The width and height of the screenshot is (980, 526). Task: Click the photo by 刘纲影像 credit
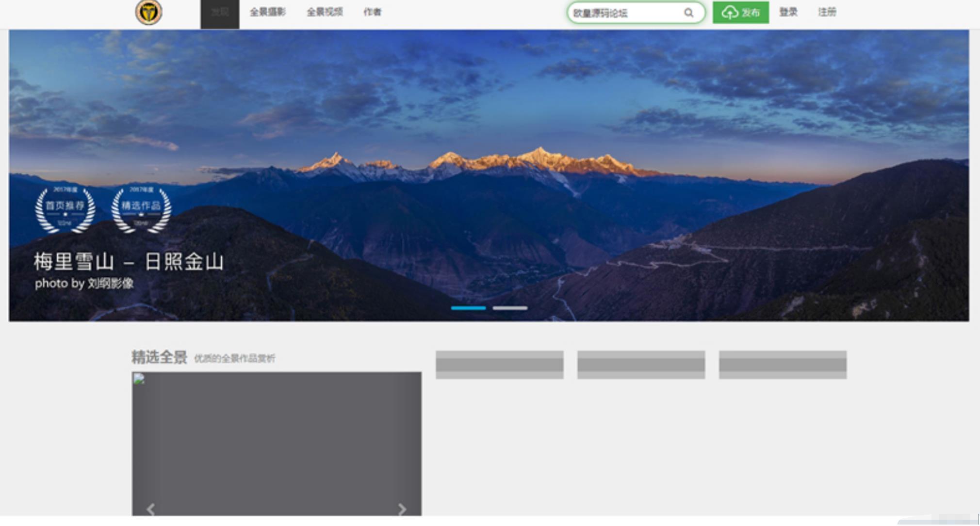pos(84,284)
